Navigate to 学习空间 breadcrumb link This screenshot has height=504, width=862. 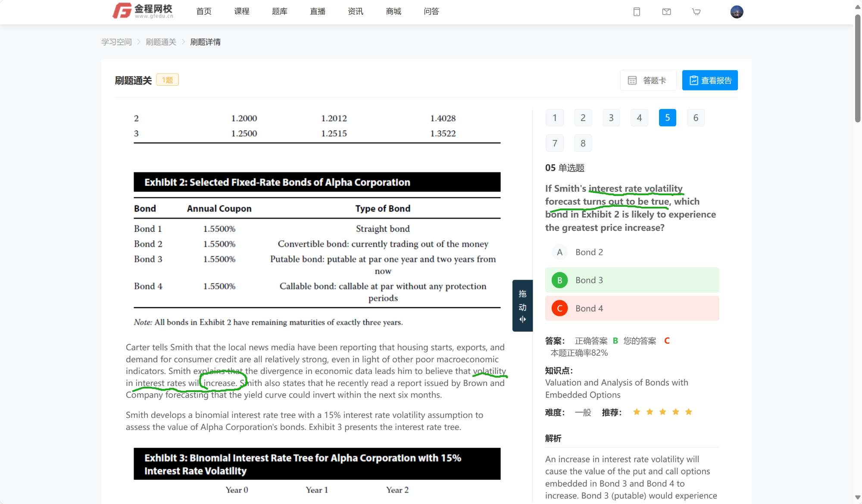(x=116, y=42)
